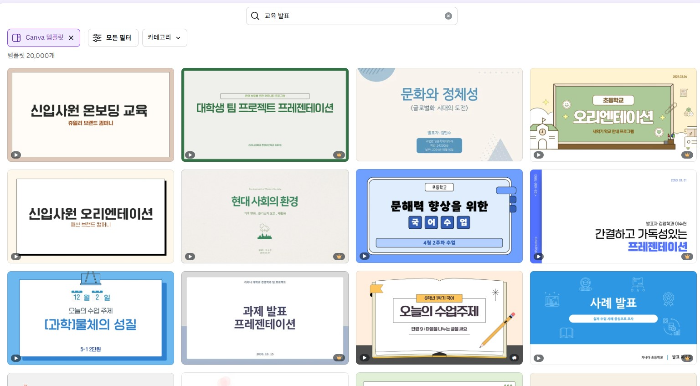Click the template count text 20,000개
Viewport: 700px width, 386px height.
40,56
